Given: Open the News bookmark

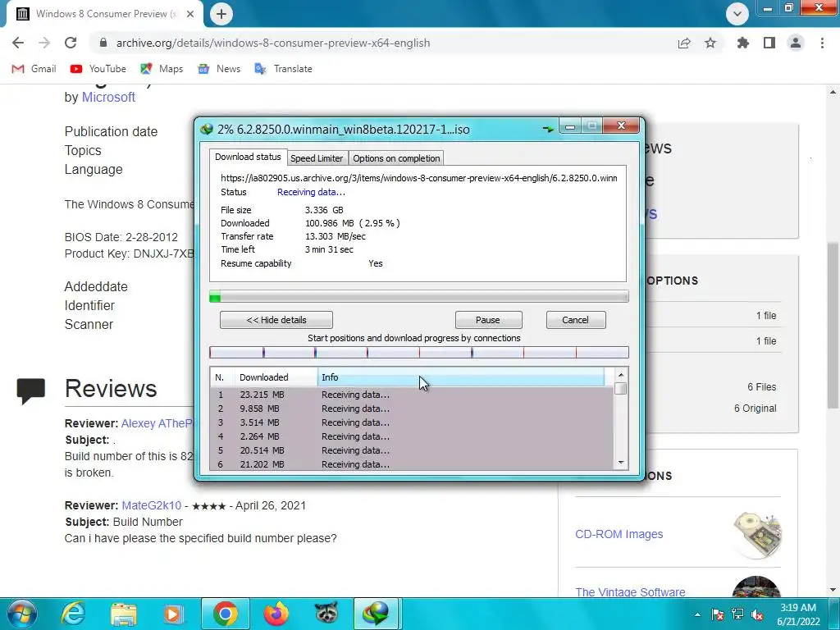Looking at the screenshot, I should (x=218, y=69).
